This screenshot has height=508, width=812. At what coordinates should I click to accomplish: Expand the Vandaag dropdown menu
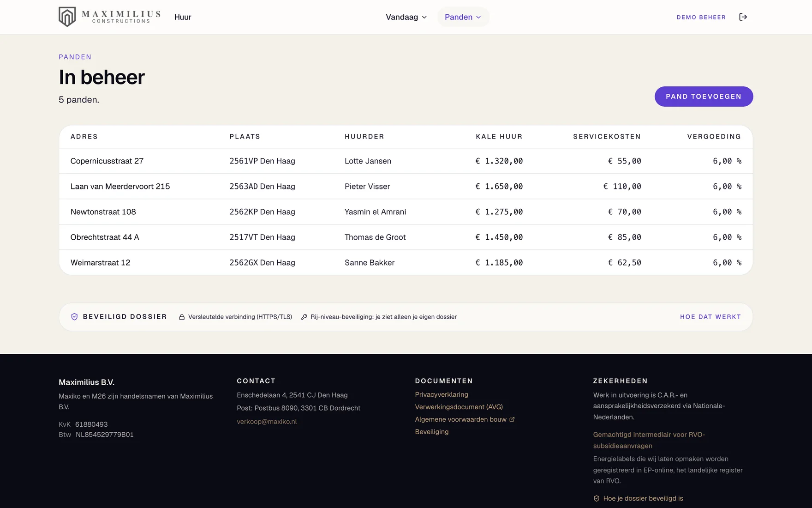click(406, 17)
